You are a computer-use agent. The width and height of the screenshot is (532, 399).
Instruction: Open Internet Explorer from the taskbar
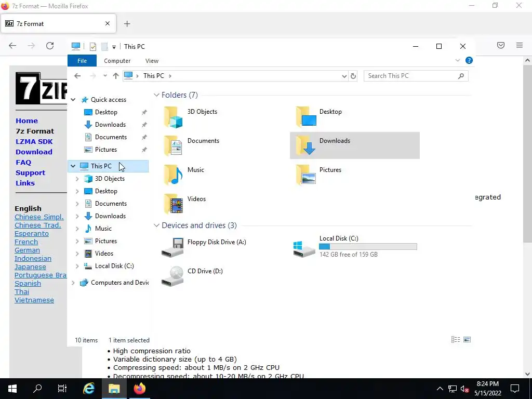tap(89, 389)
